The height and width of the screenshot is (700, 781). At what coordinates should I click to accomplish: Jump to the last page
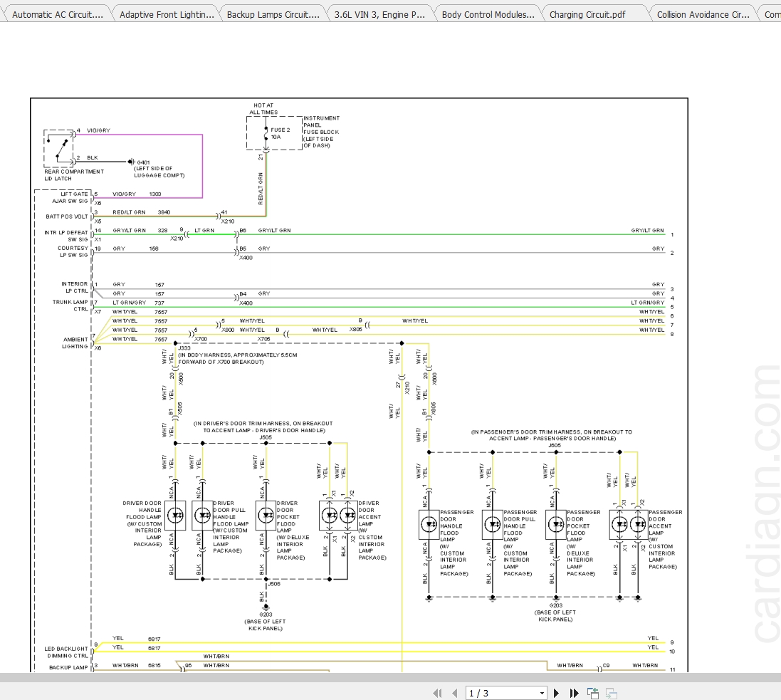(574, 693)
